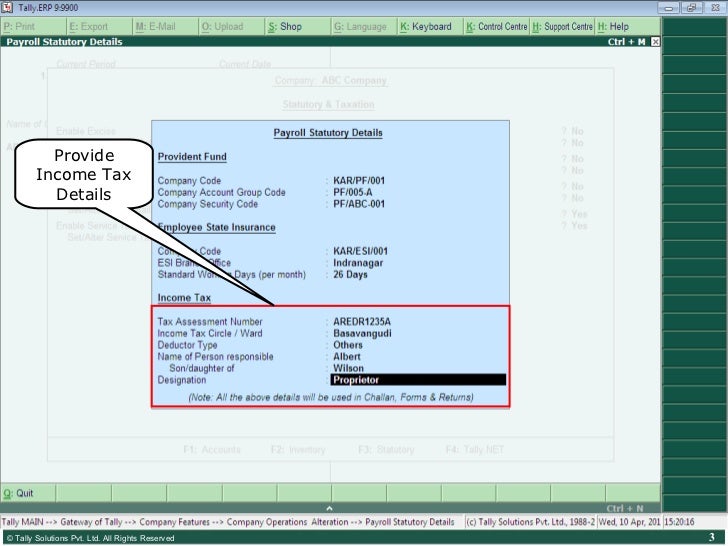Edit Name of Person responsible value Albert
The height and width of the screenshot is (546, 728).
coord(347,357)
